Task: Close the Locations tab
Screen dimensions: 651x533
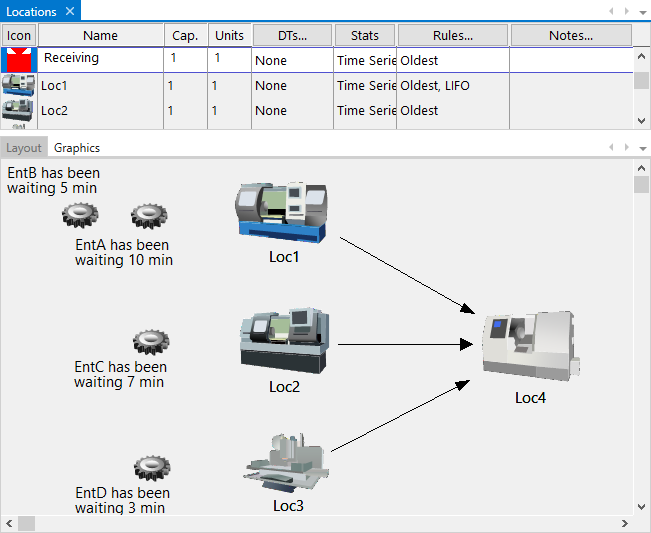Action: click(x=69, y=11)
